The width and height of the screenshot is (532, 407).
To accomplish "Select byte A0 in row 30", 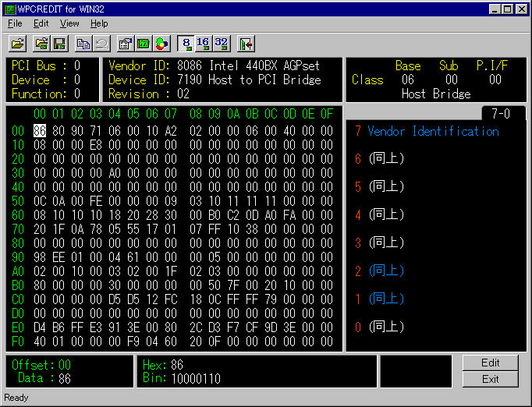I will click(115, 173).
